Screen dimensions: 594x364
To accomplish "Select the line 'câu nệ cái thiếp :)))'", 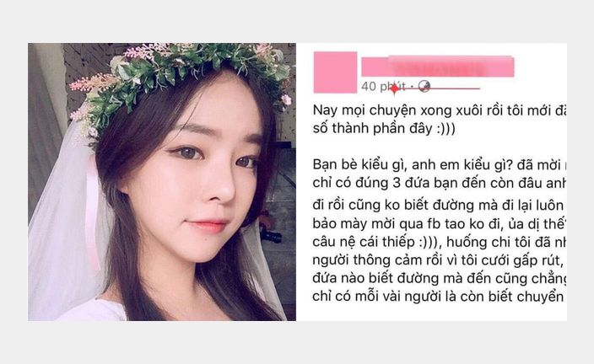I will click(440, 242).
